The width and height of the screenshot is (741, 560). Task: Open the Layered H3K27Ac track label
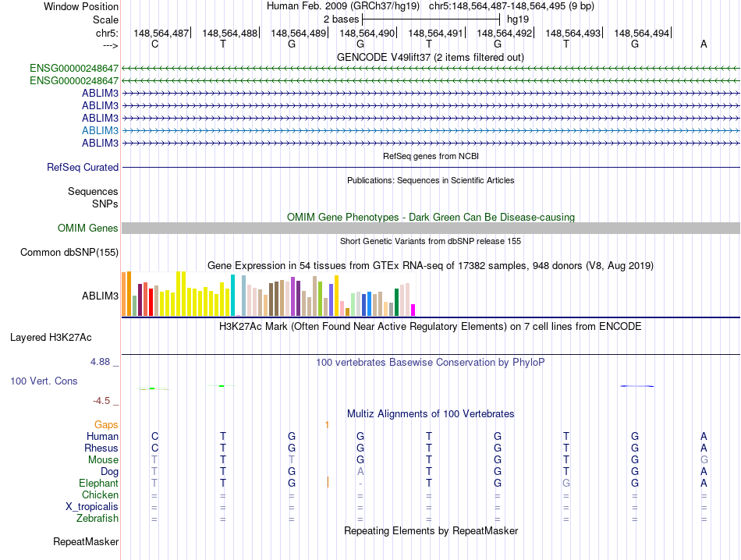point(51,338)
